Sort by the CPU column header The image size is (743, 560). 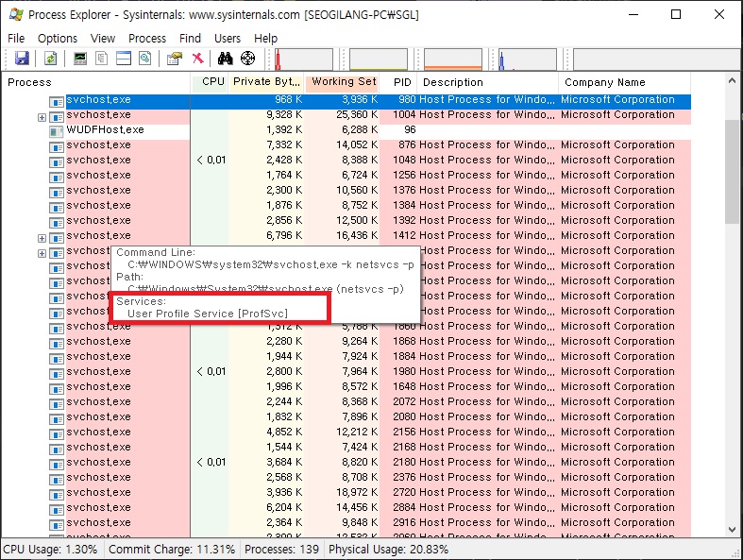(210, 82)
